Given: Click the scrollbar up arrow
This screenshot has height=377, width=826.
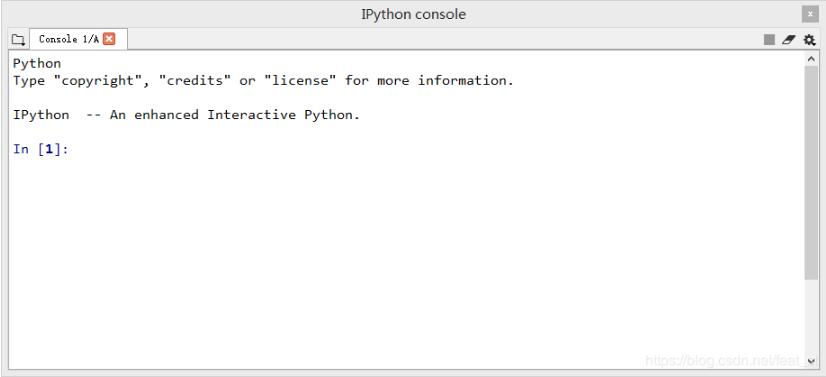Looking at the screenshot, I should [x=811, y=59].
